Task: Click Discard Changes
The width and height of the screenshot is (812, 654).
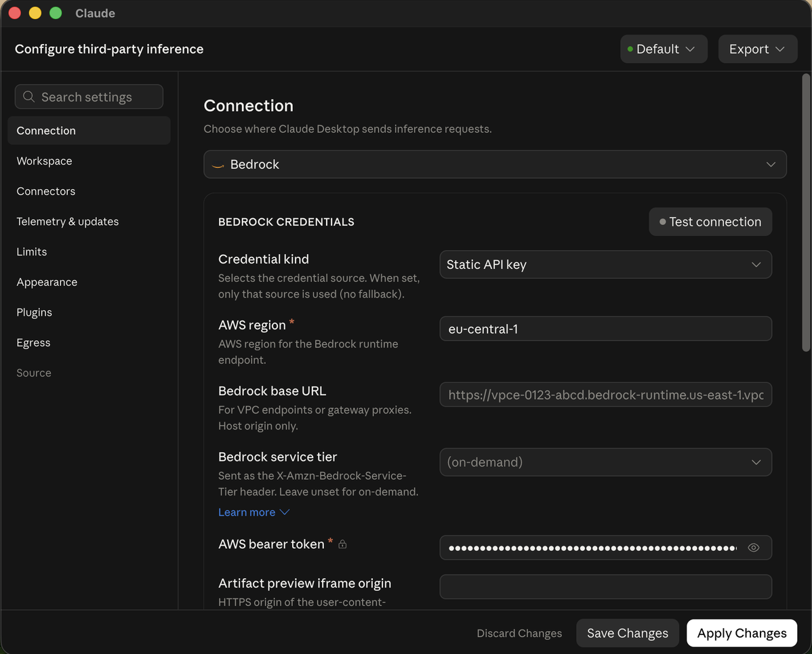Action: click(519, 633)
